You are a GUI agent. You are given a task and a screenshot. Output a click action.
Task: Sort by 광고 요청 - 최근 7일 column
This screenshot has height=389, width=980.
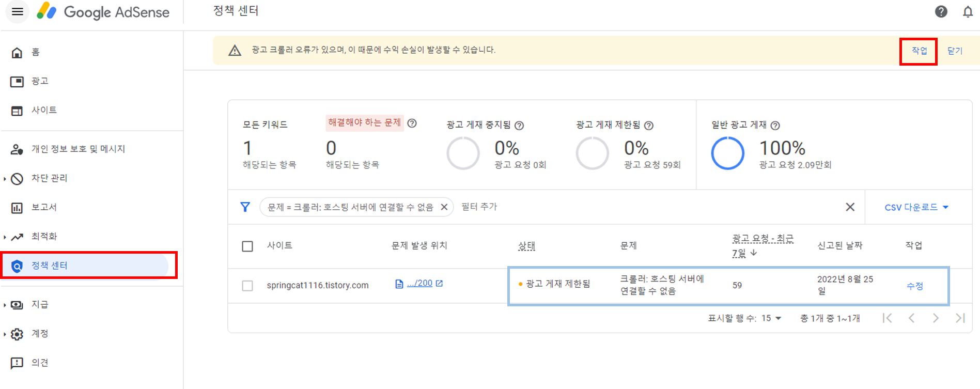763,246
